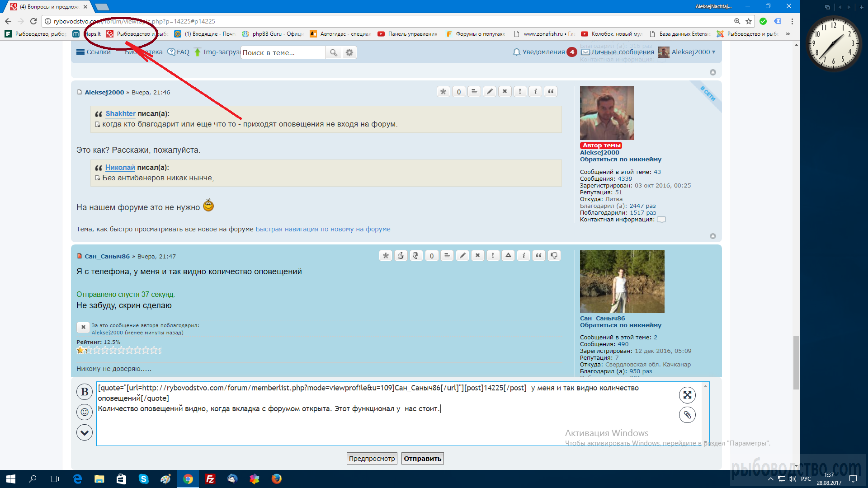Toggle bookmark star in address bar
This screenshot has height=488, width=868.
tap(749, 21)
